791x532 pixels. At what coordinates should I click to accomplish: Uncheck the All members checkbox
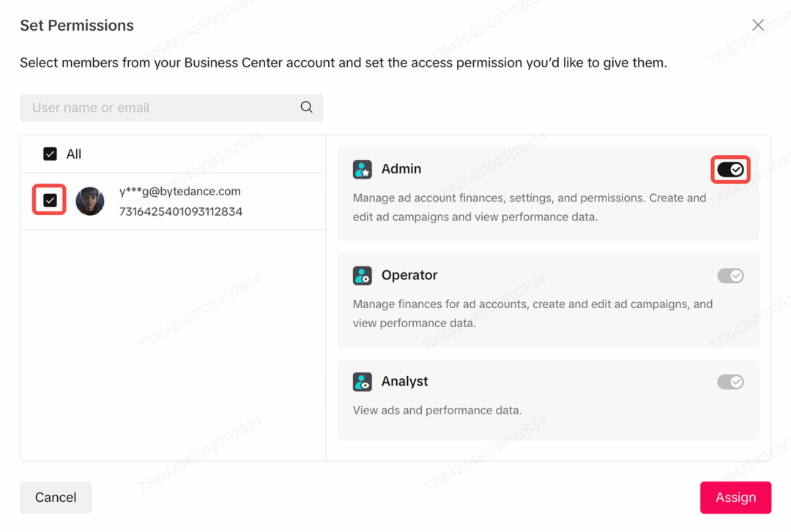(50, 154)
